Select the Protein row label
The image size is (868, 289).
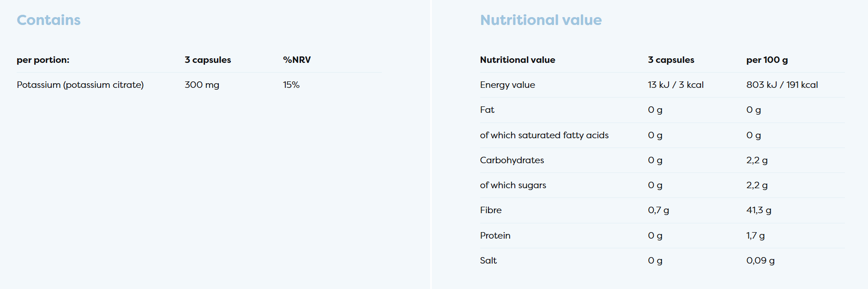[x=495, y=235]
